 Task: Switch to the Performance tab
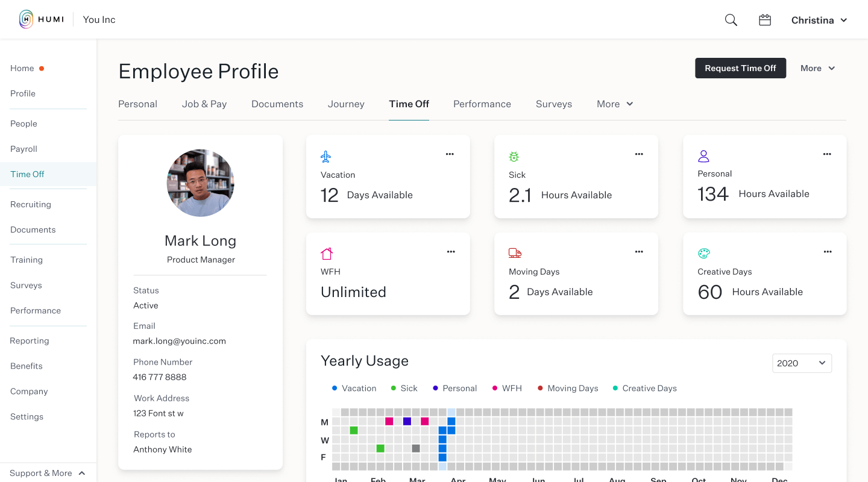coord(482,104)
